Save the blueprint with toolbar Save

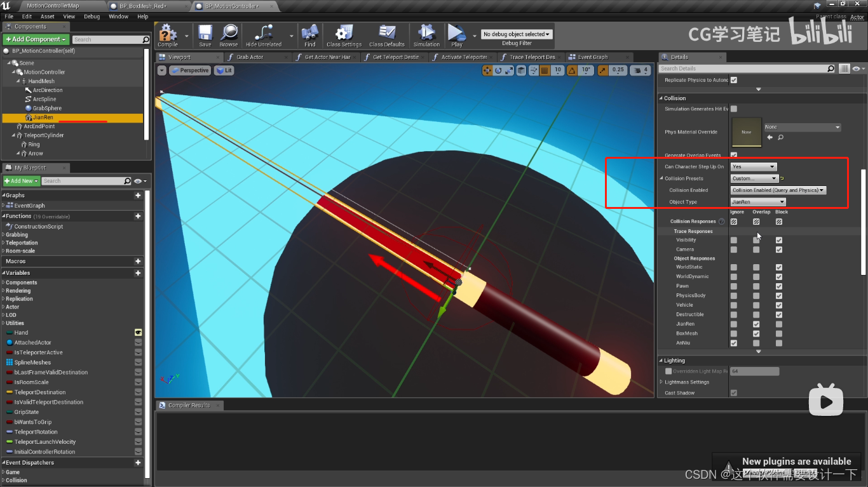point(205,36)
